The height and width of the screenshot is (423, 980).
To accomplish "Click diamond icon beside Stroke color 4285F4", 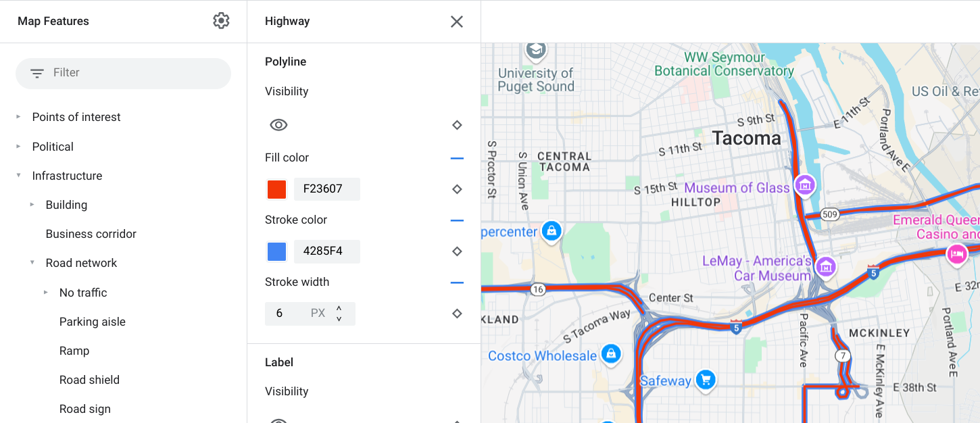I will [457, 251].
